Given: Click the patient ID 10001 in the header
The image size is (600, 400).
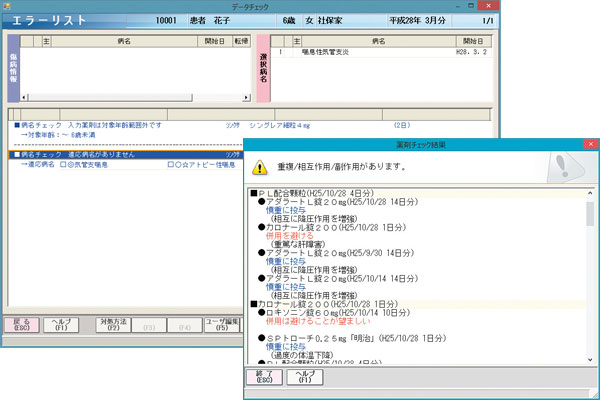Looking at the screenshot, I should click(x=166, y=20).
